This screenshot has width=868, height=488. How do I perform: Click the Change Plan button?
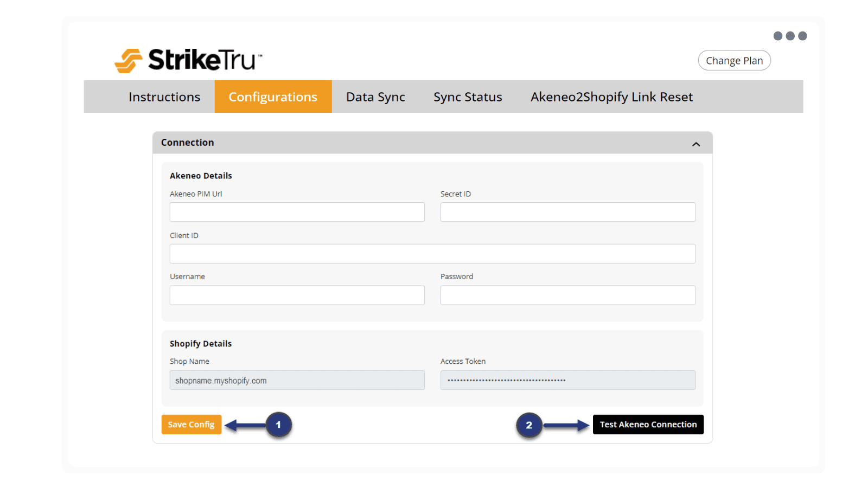point(734,60)
